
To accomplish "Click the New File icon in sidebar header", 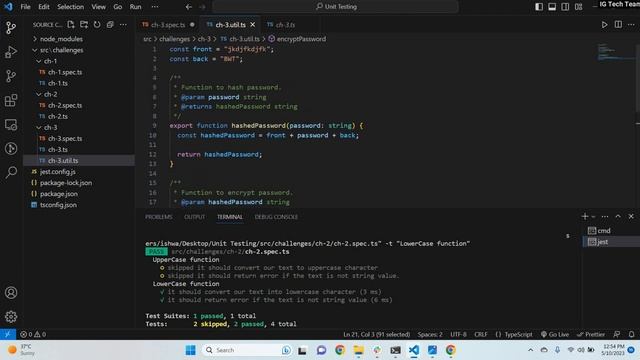I will click(71, 24).
